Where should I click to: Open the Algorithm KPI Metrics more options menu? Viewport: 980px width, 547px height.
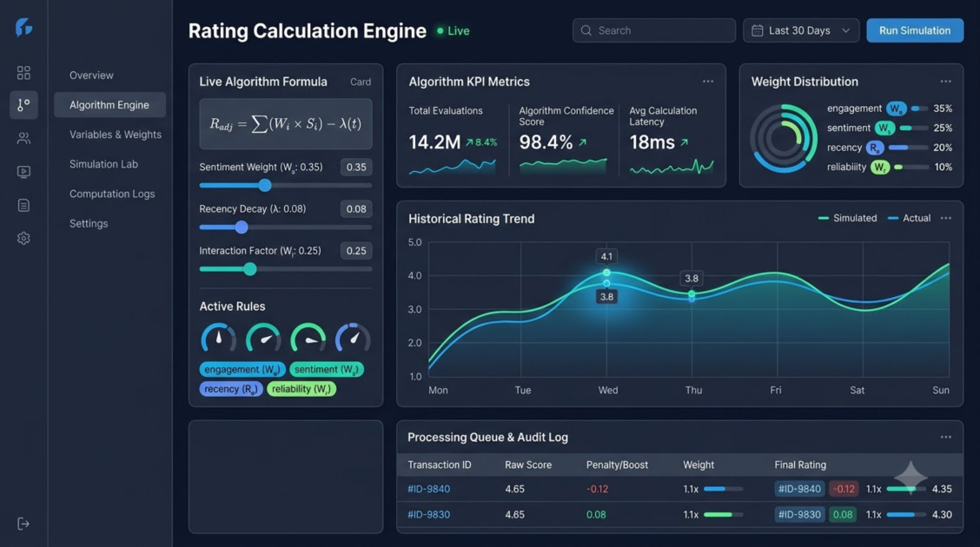pos(707,81)
